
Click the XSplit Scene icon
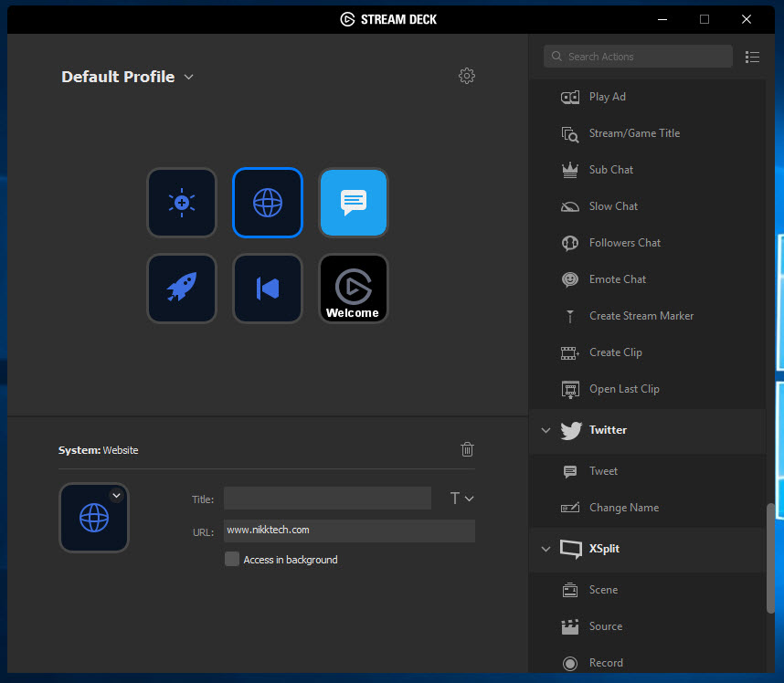pos(570,590)
